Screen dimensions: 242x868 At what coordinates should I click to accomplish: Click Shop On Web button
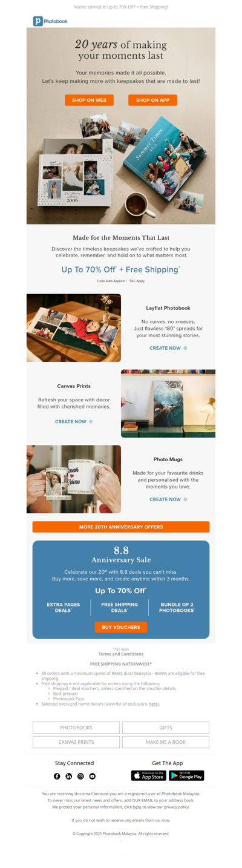pos(90,100)
